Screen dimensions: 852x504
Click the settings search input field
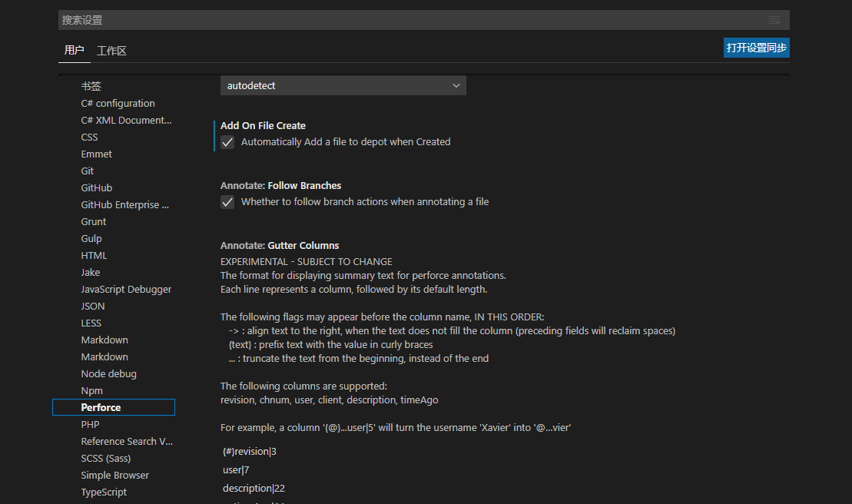[x=423, y=20]
